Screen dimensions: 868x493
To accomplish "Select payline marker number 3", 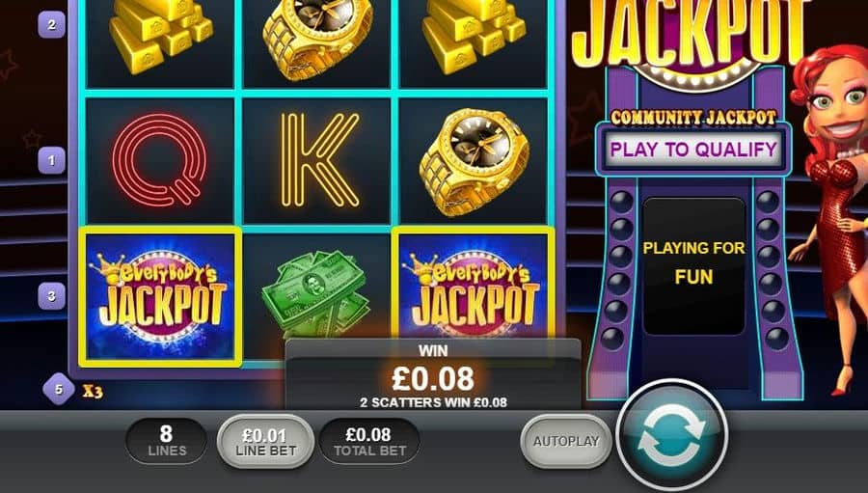I will (x=51, y=296).
